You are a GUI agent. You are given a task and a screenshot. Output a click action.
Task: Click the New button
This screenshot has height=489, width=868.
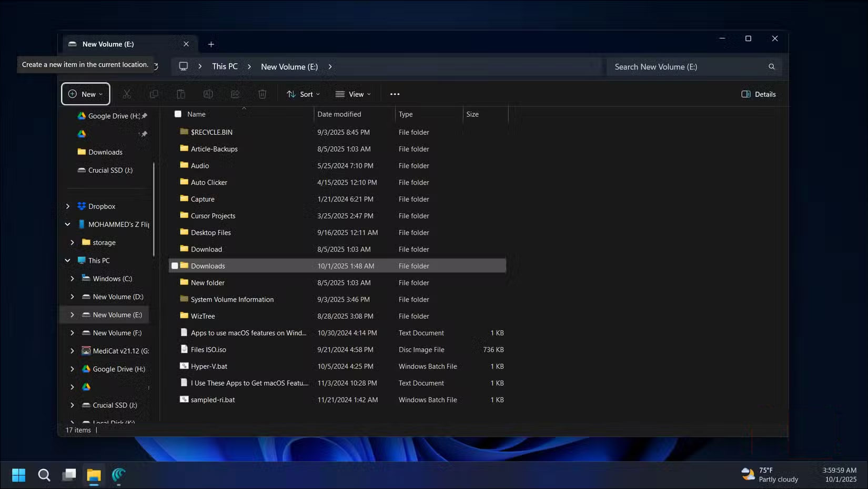86,94
